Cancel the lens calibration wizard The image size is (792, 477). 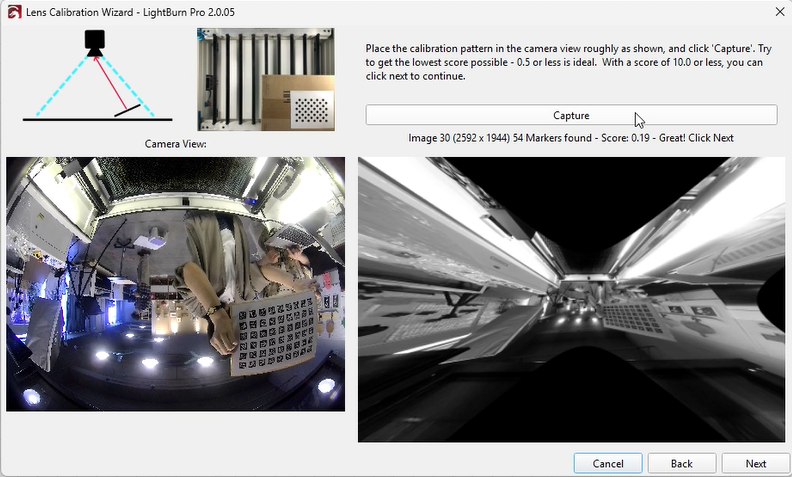(608, 463)
